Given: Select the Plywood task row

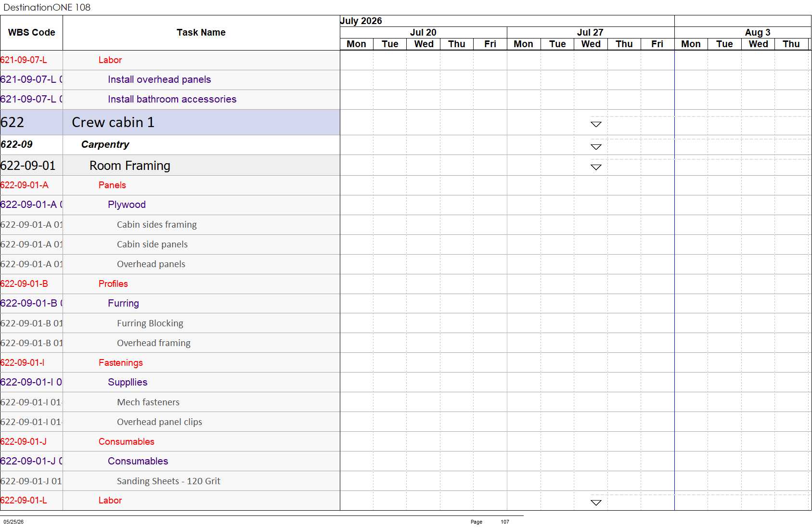Looking at the screenshot, I should 170,205.
